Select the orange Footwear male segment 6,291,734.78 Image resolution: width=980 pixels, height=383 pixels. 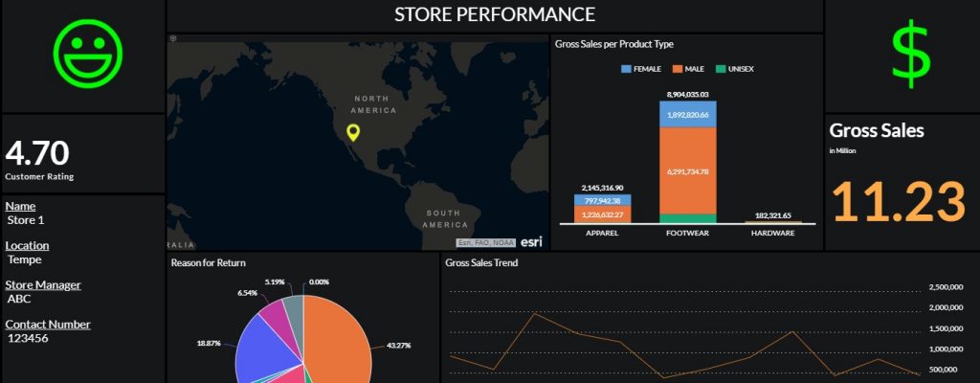click(x=687, y=170)
